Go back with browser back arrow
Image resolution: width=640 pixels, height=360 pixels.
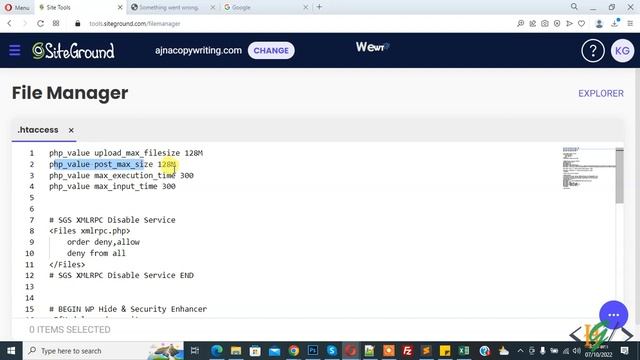9,24
